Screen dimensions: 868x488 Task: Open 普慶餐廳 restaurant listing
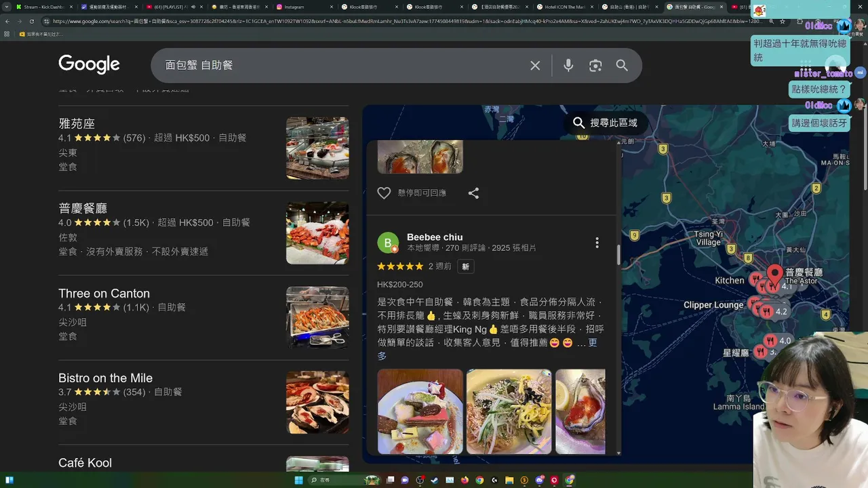tap(83, 209)
